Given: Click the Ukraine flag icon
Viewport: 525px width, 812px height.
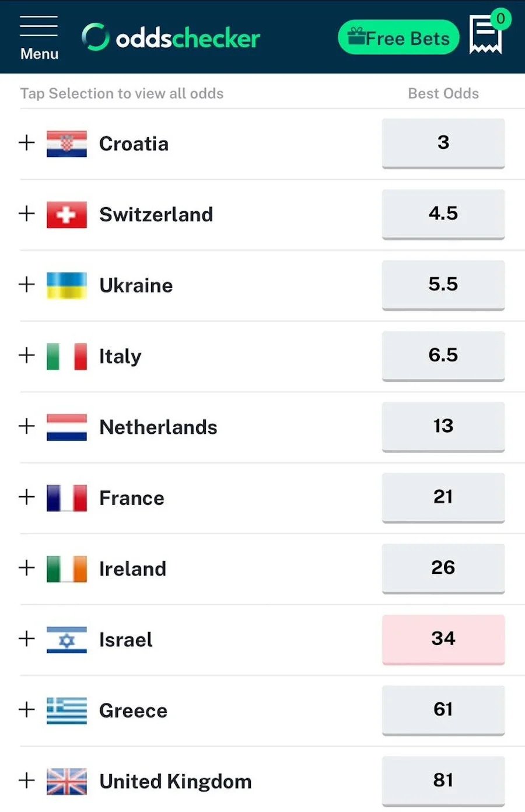Looking at the screenshot, I should click(x=66, y=285).
